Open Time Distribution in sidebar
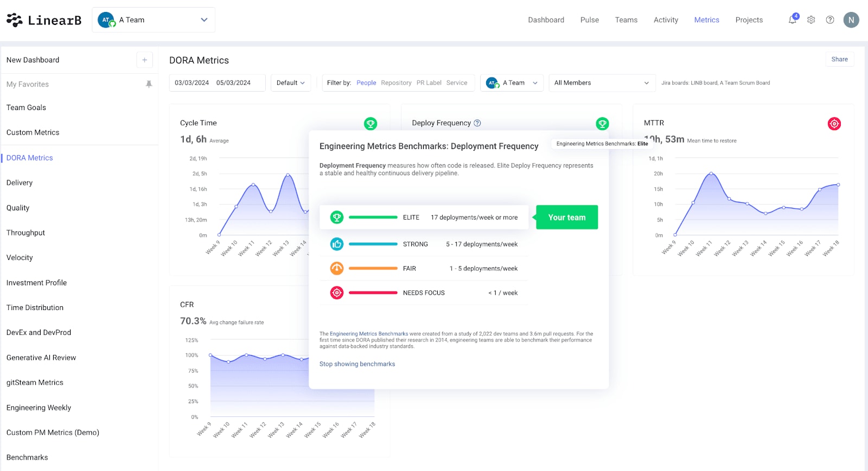 click(x=35, y=307)
